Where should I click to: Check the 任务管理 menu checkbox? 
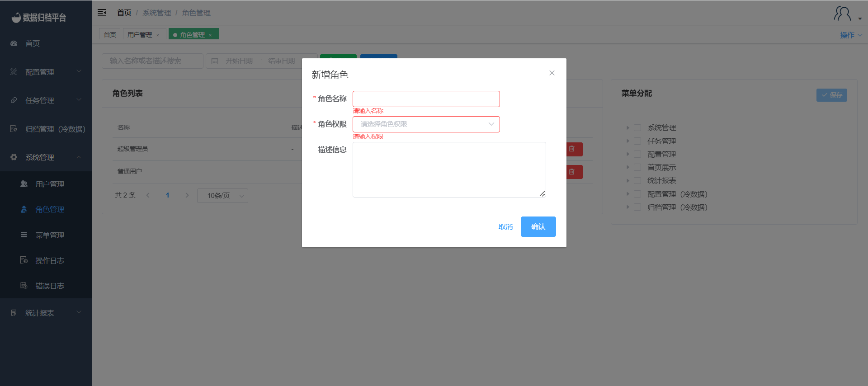(x=637, y=141)
